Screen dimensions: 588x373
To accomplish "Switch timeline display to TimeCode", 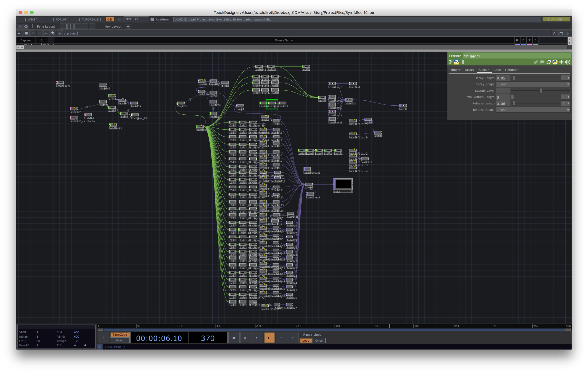I will coord(120,335).
